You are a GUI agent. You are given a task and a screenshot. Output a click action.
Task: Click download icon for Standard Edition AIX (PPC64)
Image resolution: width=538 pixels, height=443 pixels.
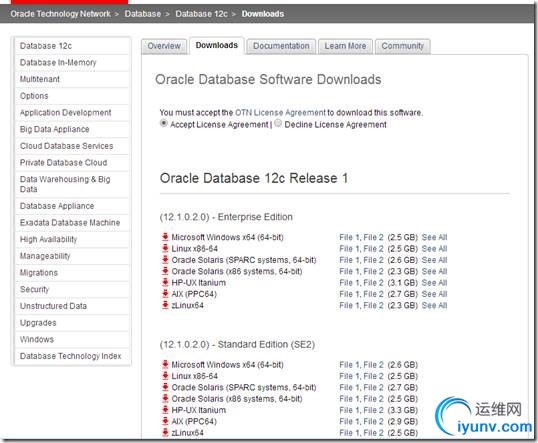[x=165, y=421]
